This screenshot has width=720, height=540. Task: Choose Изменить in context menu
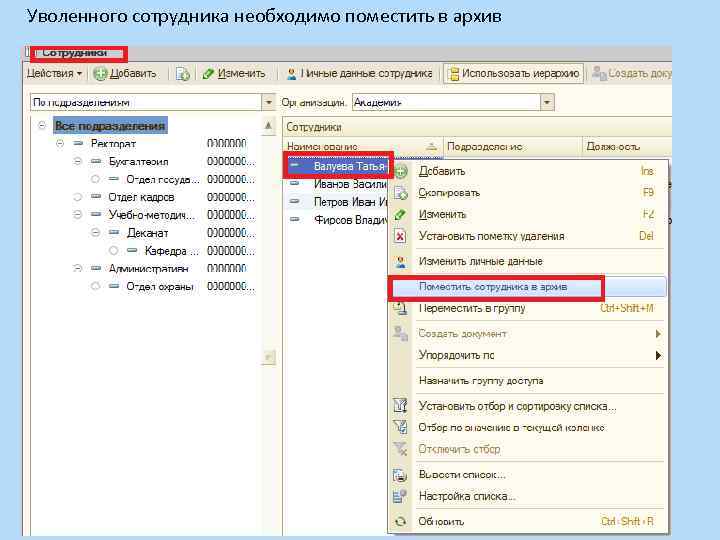(528, 214)
